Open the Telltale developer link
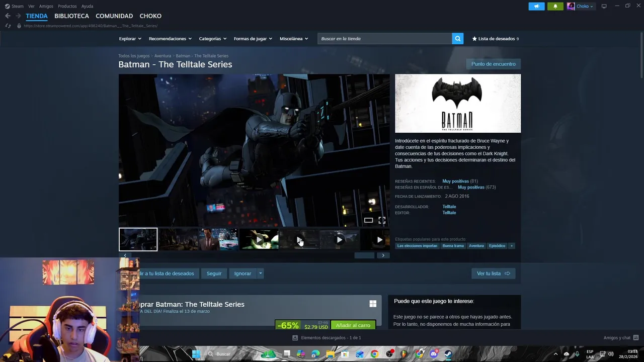The width and height of the screenshot is (644, 362). point(449,207)
